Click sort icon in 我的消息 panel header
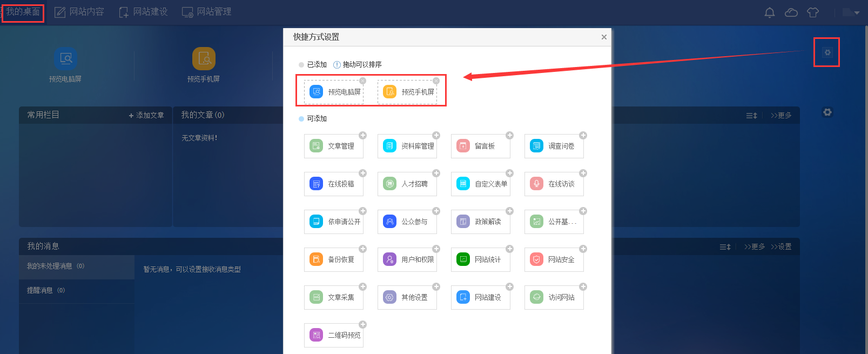This screenshot has width=868, height=354. point(725,246)
